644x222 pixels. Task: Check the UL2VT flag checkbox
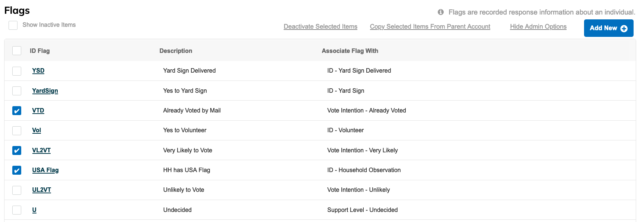click(16, 190)
